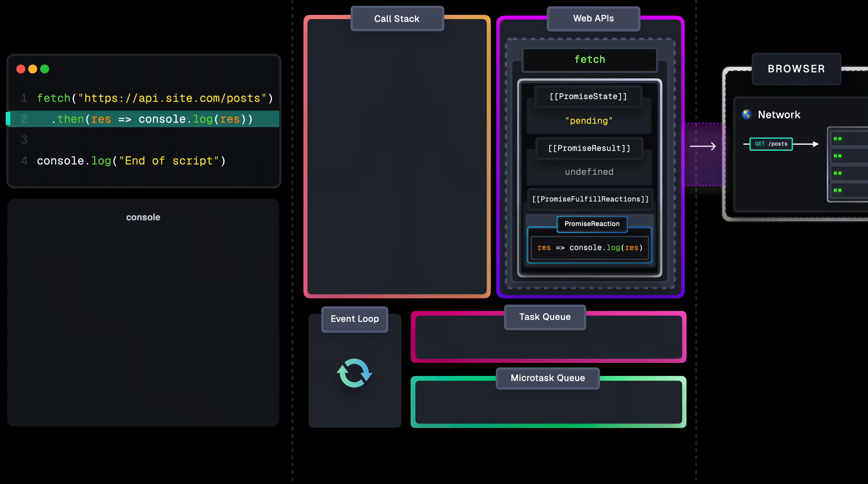The width and height of the screenshot is (868, 484).
Task: Click the red dot in the code window
Action: [x=21, y=69]
